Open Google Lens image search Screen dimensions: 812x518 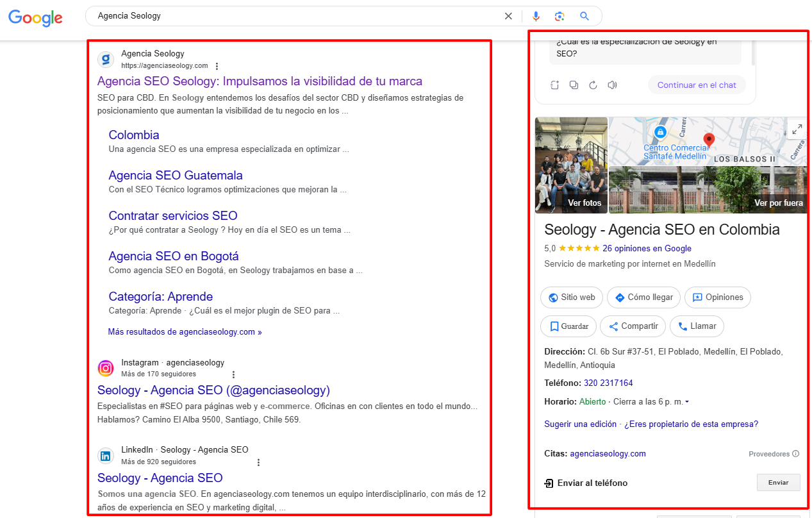pos(559,16)
